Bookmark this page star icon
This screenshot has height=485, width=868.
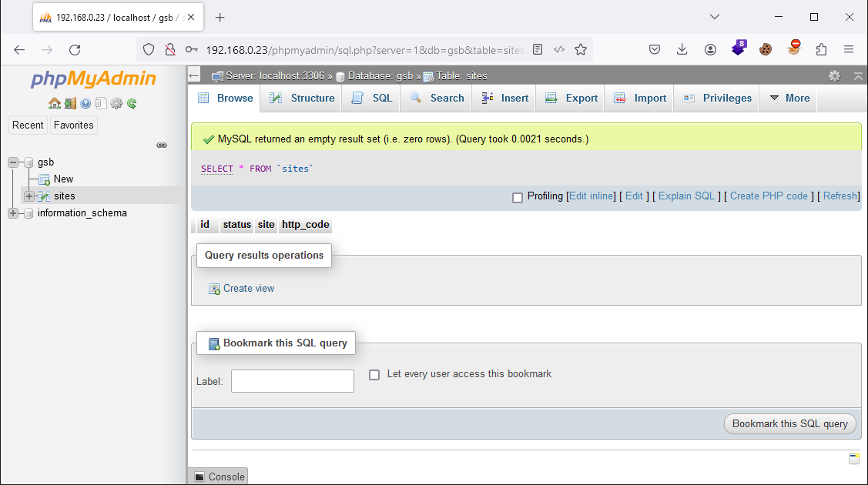pos(581,50)
